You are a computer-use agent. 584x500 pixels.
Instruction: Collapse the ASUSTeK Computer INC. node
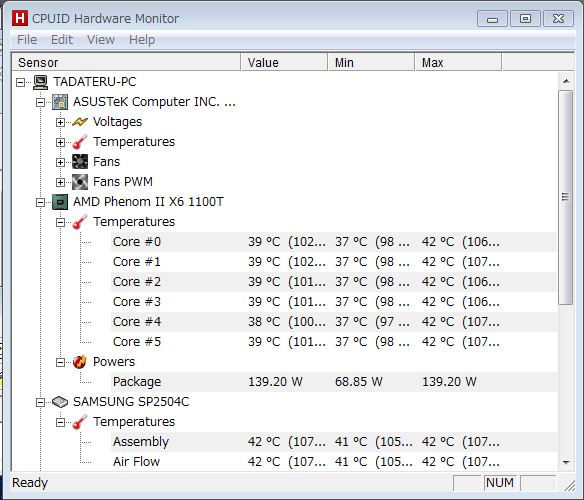(40, 102)
